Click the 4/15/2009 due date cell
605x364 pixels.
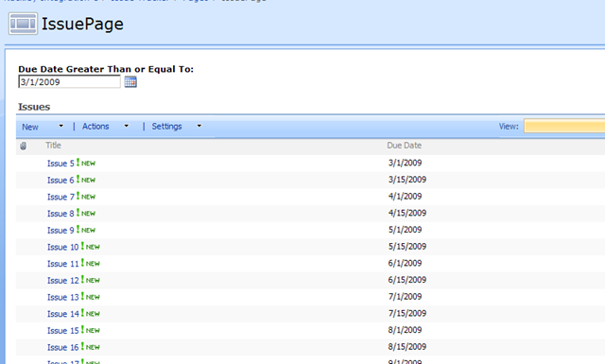(x=407, y=213)
